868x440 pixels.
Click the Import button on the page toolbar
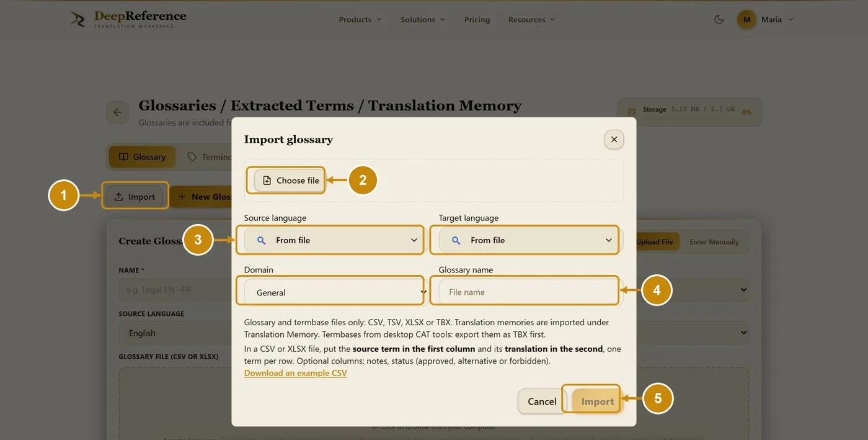[x=135, y=197]
